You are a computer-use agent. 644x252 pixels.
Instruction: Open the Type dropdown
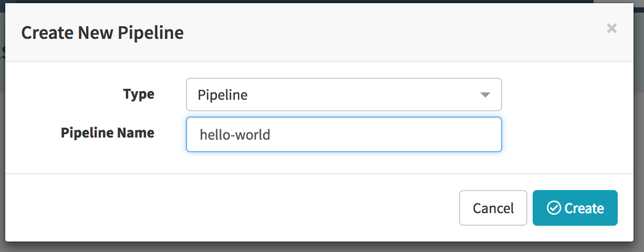tap(344, 95)
